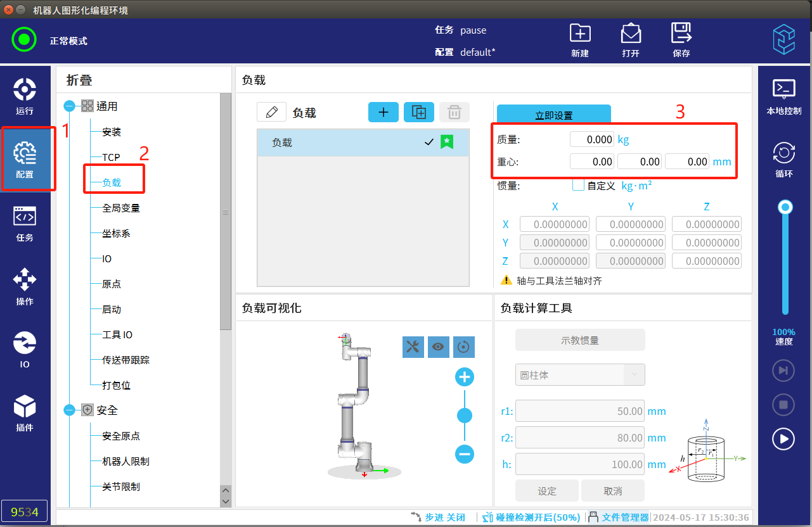
Task: Click the add payload plus button
Action: point(383,112)
